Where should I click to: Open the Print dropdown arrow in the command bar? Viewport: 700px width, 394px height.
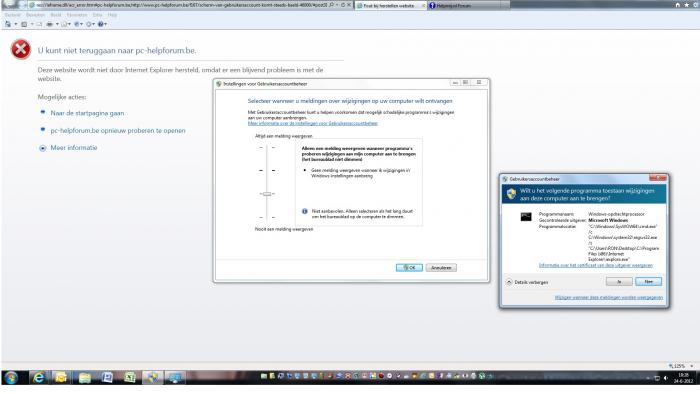point(57,24)
